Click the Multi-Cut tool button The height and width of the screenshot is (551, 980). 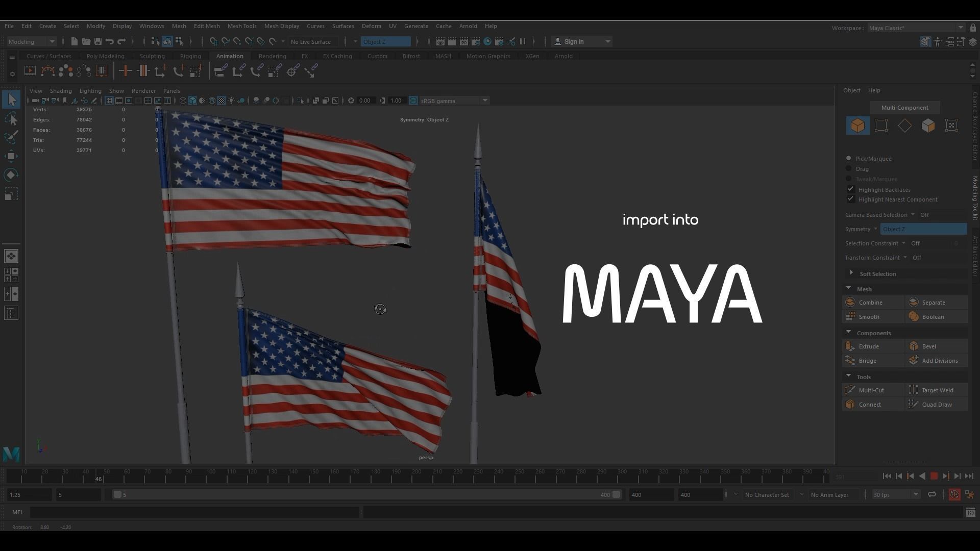click(x=873, y=390)
